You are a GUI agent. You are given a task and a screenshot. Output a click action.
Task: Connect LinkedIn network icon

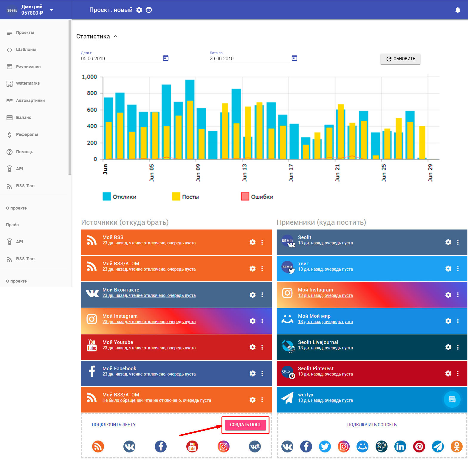(x=400, y=446)
